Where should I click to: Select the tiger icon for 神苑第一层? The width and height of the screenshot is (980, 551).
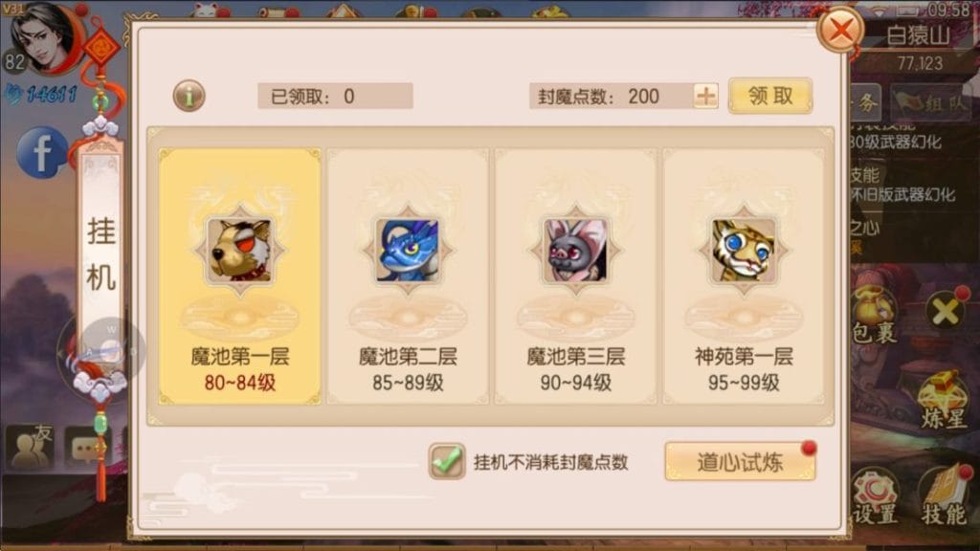(x=744, y=250)
